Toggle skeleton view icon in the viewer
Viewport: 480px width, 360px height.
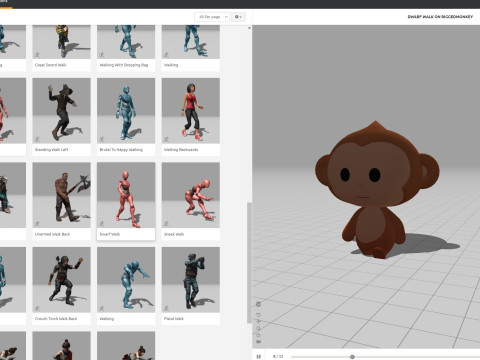click(258, 304)
